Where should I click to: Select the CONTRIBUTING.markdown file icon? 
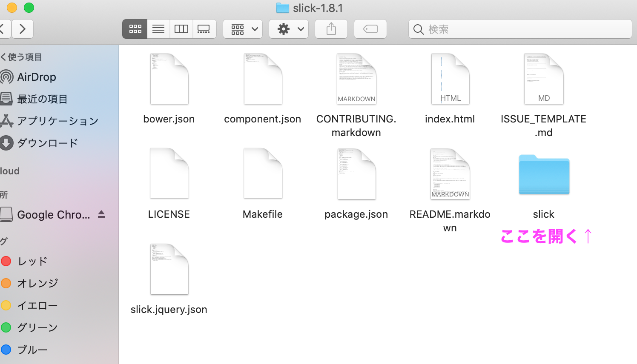(x=356, y=79)
